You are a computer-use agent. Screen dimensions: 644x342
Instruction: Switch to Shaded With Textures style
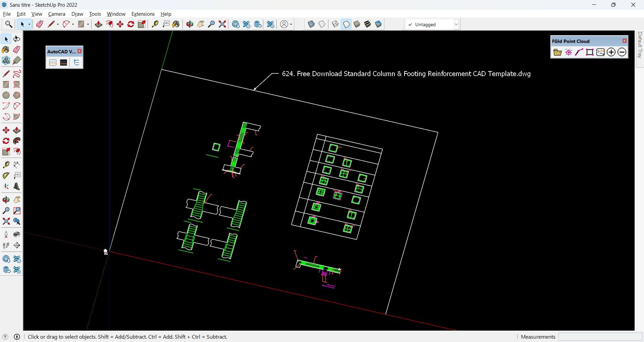tap(368, 24)
